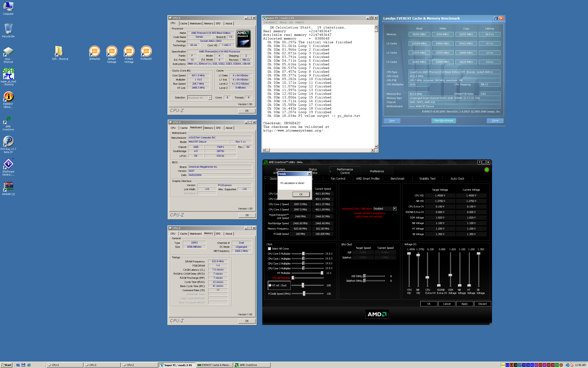Click OK in Memory CPU-Z window

(247, 321)
